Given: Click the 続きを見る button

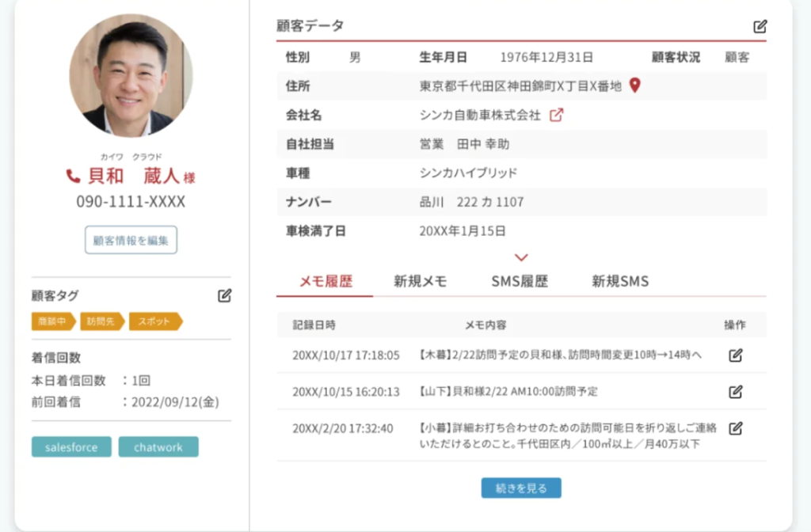Looking at the screenshot, I should tap(521, 488).
